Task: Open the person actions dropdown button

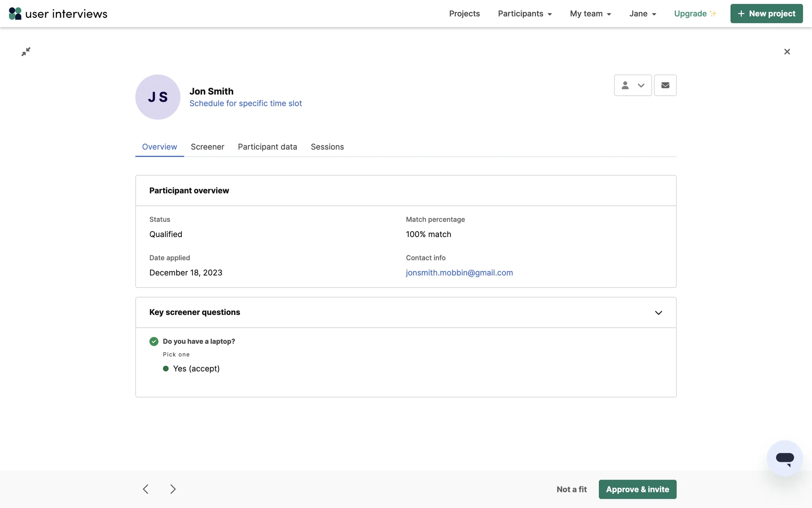Action: pos(632,86)
